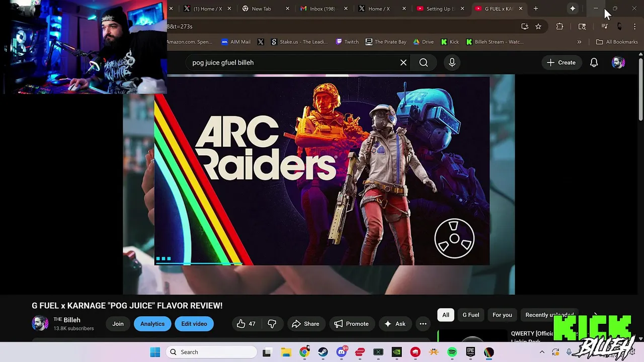Select the Recently uploaded filter chip

549,315
